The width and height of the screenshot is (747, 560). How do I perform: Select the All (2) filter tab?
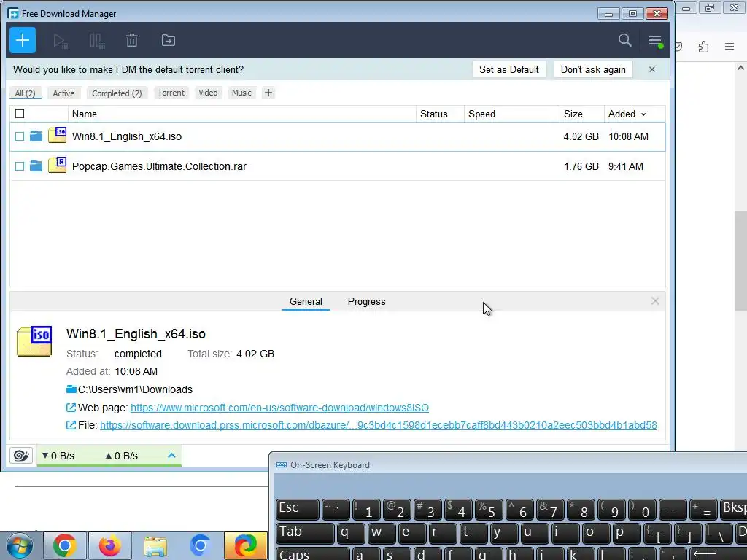click(x=26, y=93)
